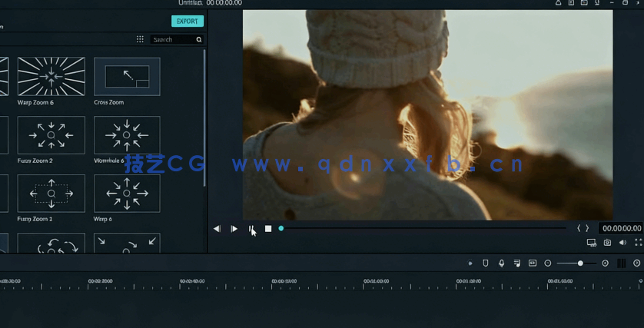
Task: Switch effects panel to grid view
Action: click(140, 39)
